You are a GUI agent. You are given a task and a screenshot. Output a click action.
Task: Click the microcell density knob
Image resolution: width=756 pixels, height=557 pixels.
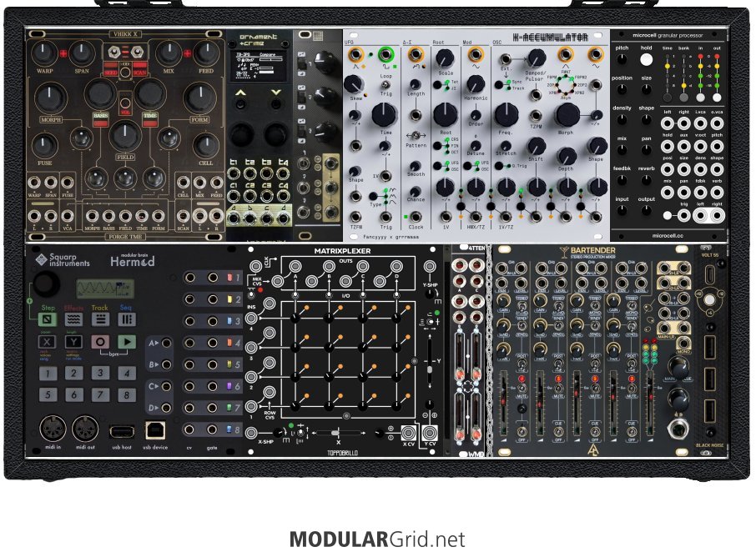click(x=622, y=119)
